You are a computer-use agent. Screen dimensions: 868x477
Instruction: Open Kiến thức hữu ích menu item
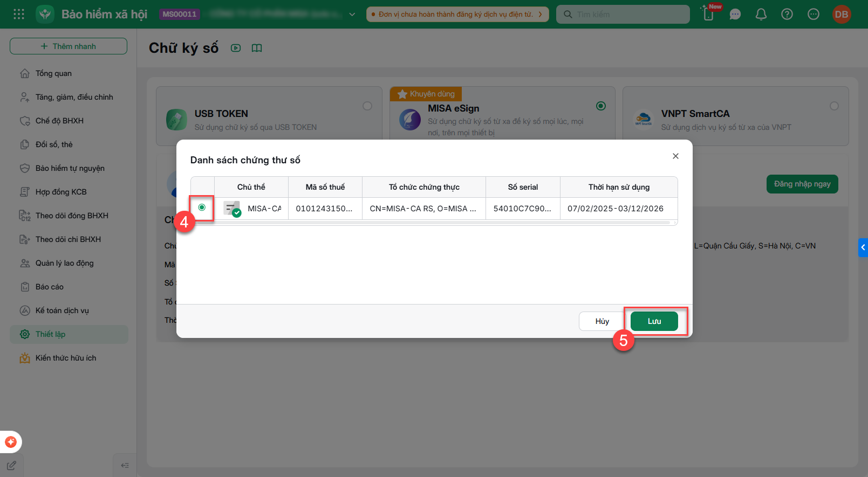(69, 358)
